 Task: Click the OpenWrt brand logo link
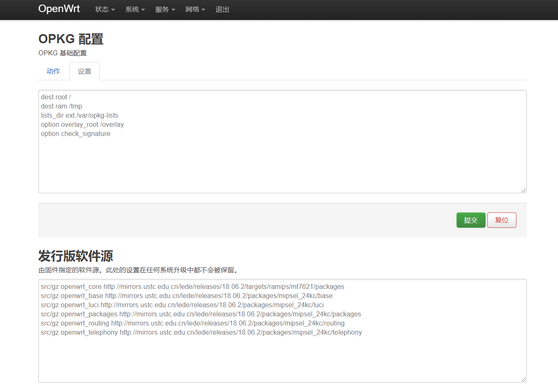[59, 9]
